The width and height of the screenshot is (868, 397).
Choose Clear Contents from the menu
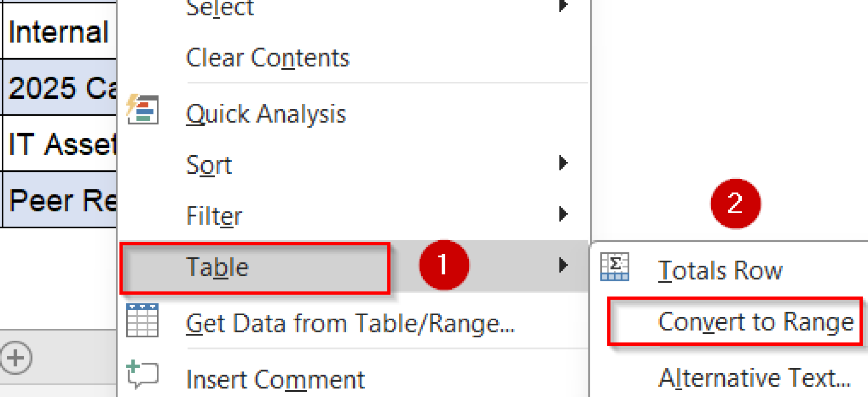[268, 58]
